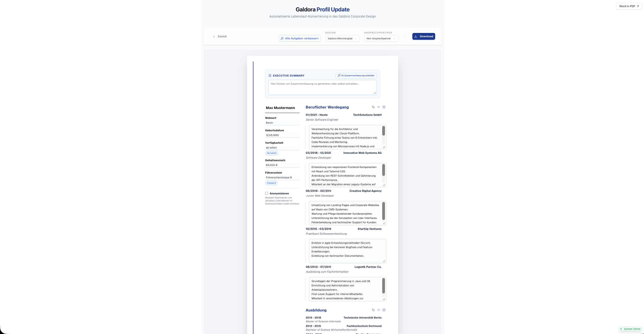Click the executive summary text area
The image size is (644, 334).
click(x=322, y=87)
